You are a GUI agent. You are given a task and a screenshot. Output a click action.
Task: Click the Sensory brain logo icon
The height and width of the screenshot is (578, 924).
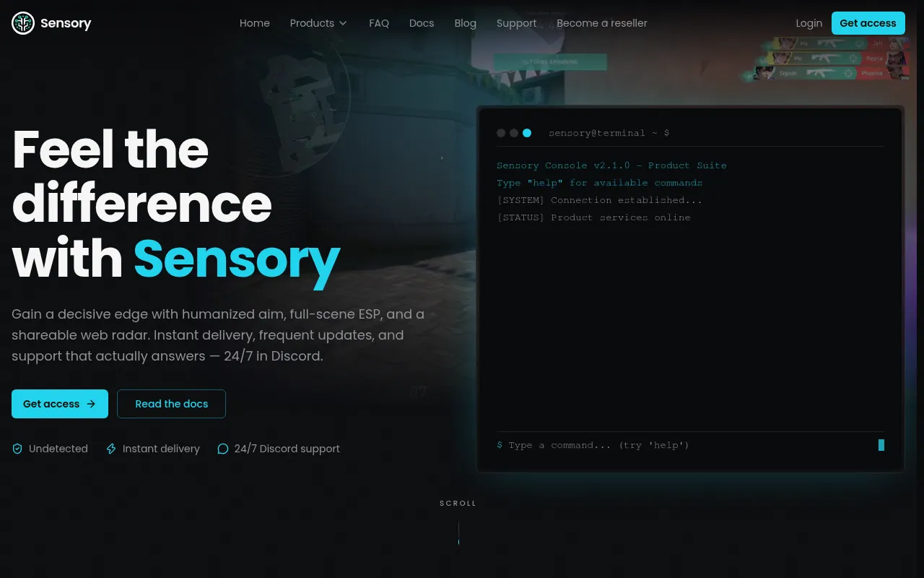23,23
